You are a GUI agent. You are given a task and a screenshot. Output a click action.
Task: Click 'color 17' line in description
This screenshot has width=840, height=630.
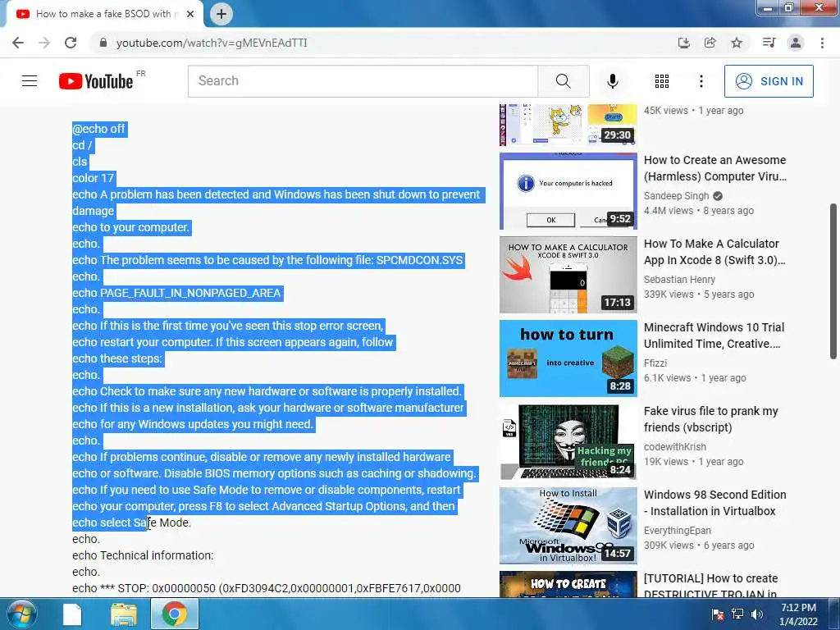click(94, 178)
